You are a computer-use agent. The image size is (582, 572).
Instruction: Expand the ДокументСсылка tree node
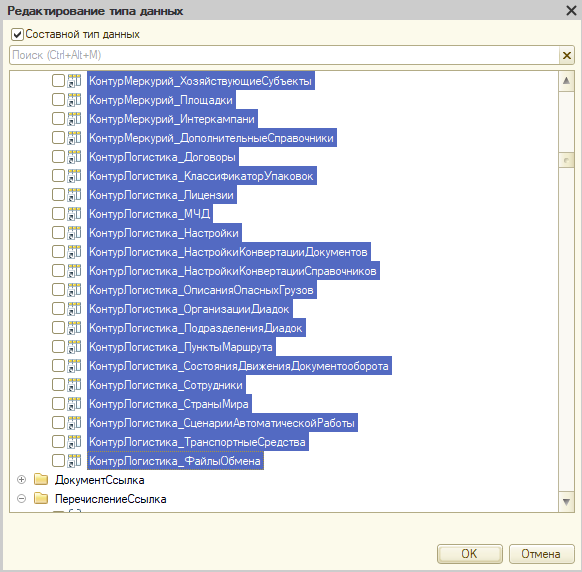(22, 480)
